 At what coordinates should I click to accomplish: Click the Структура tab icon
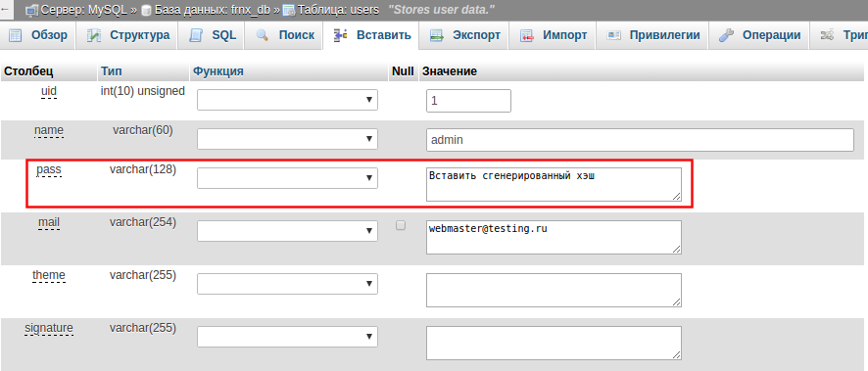(93, 36)
